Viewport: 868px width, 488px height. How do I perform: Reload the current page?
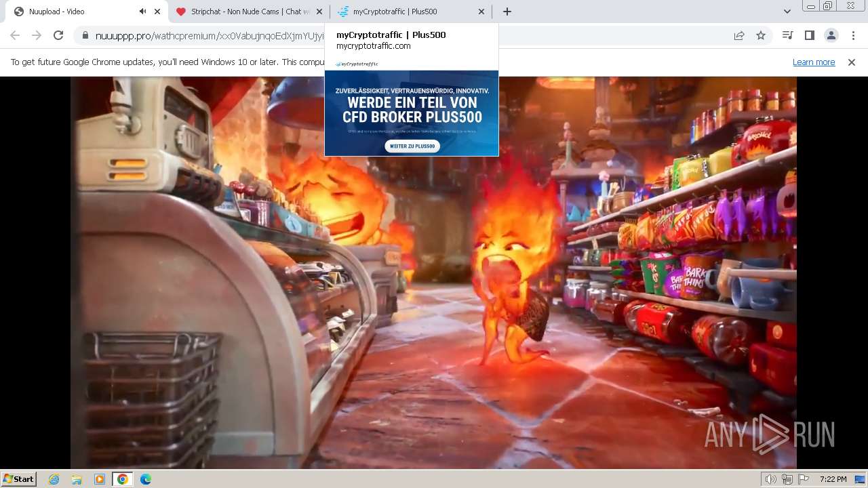click(58, 35)
